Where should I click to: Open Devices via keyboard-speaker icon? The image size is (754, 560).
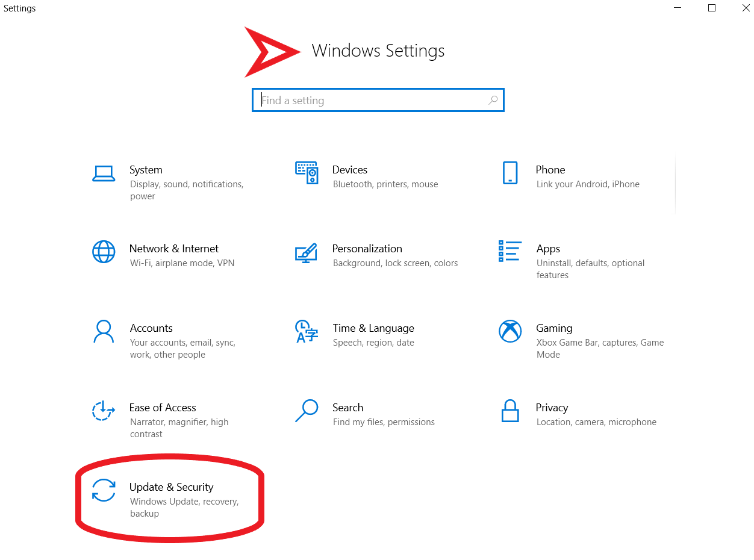click(x=307, y=173)
